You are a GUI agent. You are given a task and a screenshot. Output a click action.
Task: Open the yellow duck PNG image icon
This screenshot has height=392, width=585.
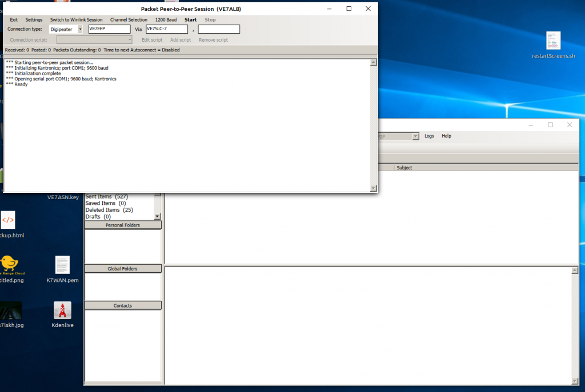(x=9, y=264)
